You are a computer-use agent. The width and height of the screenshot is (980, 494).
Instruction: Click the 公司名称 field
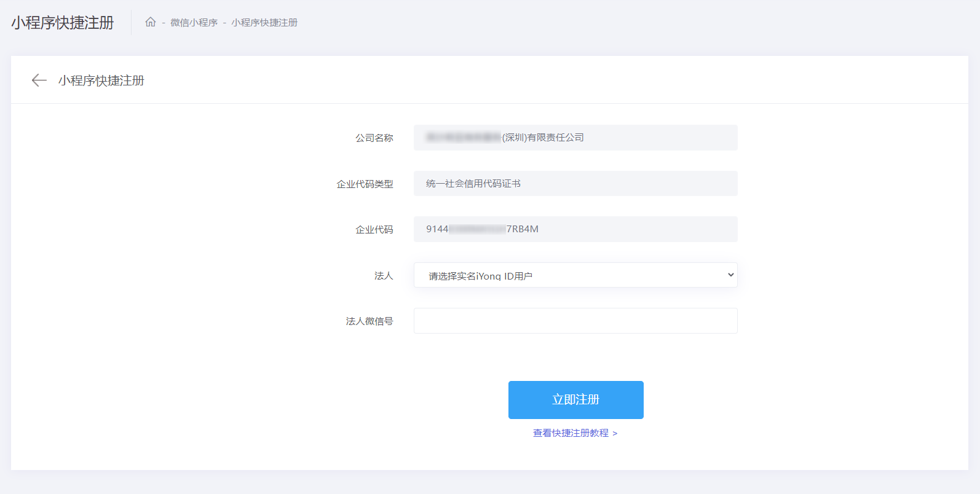pyautogui.click(x=575, y=138)
